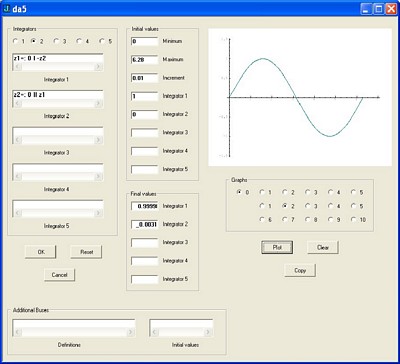Click the Copy button
Viewport: 400px width, 364px height.
(x=300, y=270)
